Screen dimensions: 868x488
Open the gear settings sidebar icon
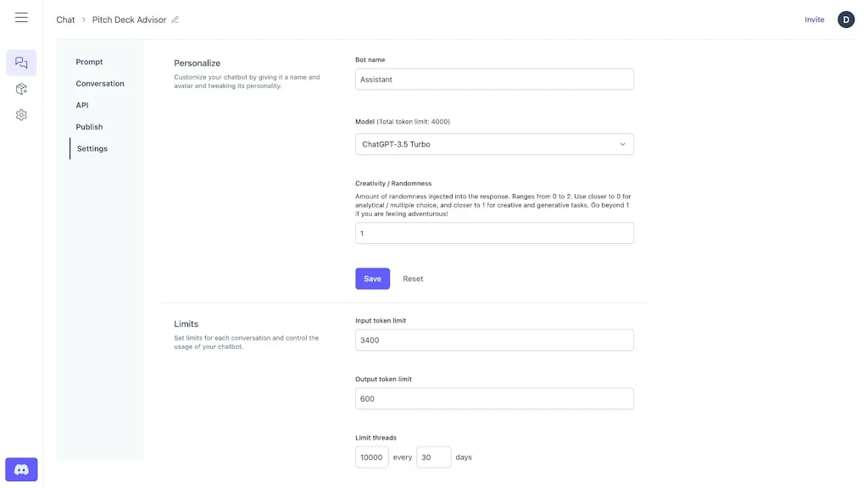click(21, 114)
